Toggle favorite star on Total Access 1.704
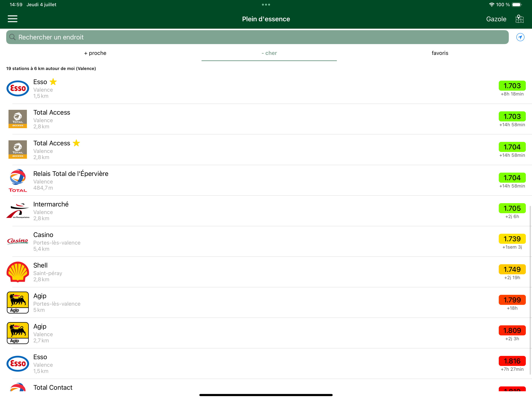The height and width of the screenshot is (399, 532). pyautogui.click(x=76, y=143)
